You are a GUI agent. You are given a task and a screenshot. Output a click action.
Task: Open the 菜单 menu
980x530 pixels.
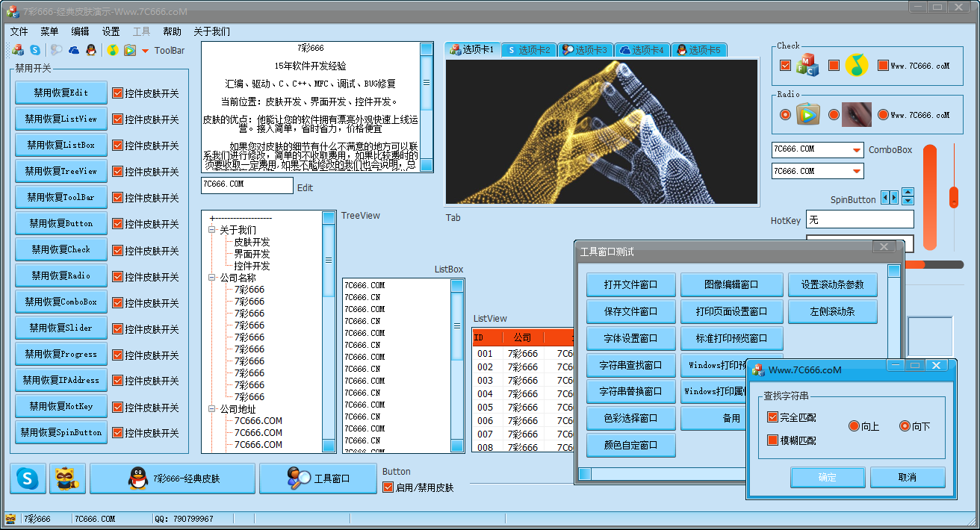pyautogui.click(x=49, y=31)
